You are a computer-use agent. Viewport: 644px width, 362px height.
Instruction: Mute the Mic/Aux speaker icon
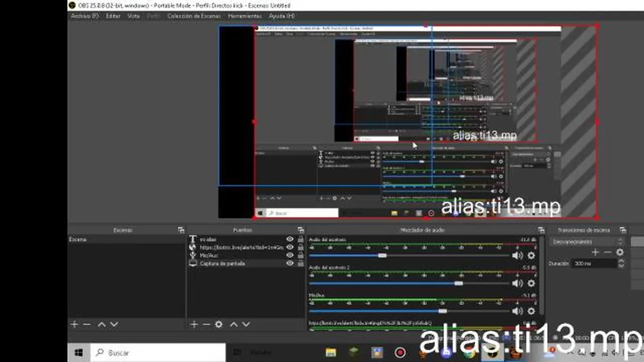tap(517, 311)
